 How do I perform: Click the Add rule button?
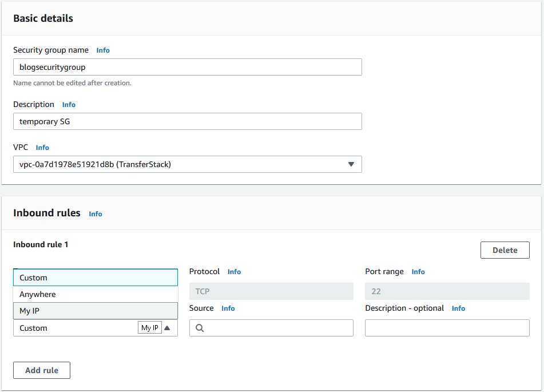coord(41,370)
